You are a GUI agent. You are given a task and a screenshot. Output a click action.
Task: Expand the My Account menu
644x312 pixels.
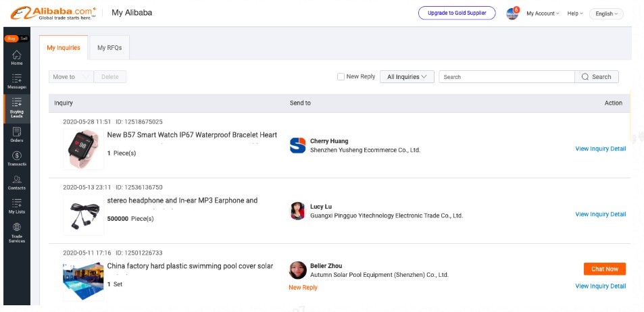pyautogui.click(x=543, y=14)
